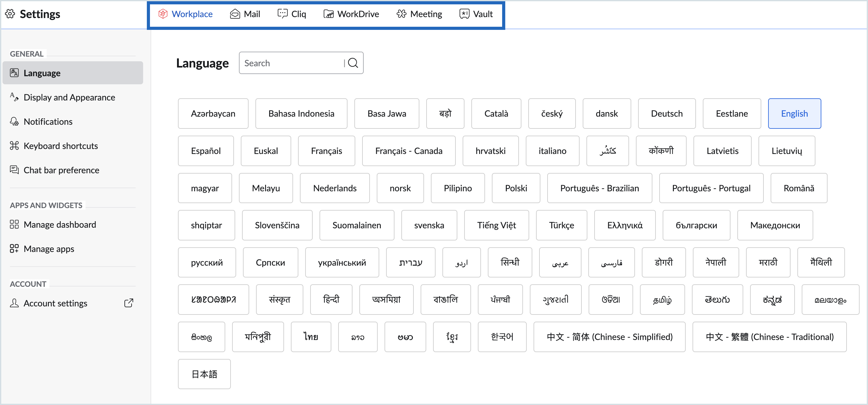Select the English language
The width and height of the screenshot is (868, 405).
pos(794,114)
